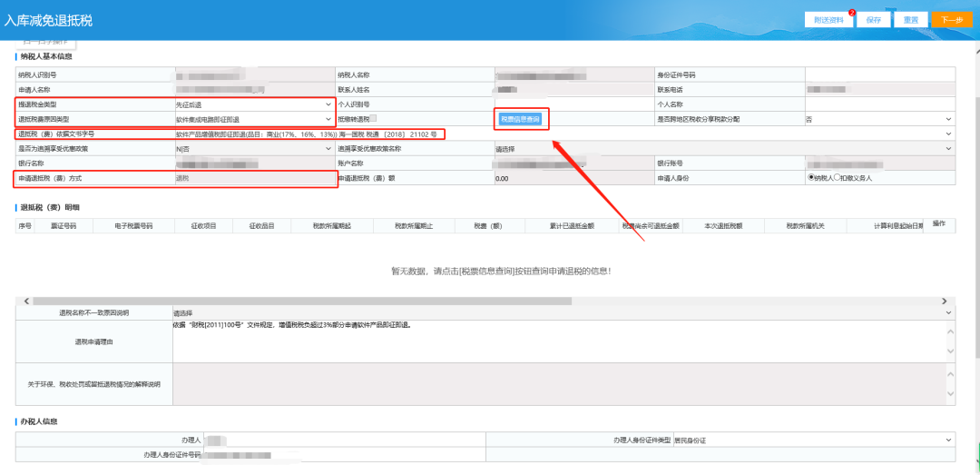Image resolution: width=980 pixels, height=475 pixels.
Task: Click the horizontal scrollbar thumb under the table
Action: [302, 301]
